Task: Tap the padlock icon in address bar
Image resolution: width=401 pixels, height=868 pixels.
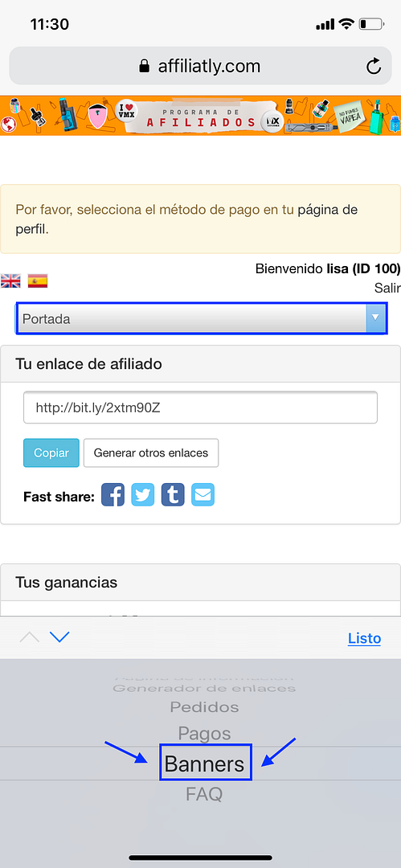Action: pos(144,67)
